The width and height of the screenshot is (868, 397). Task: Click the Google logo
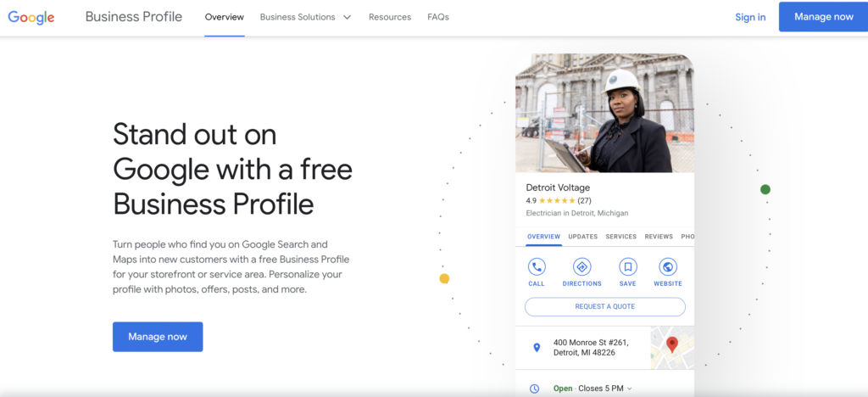pos(31,17)
